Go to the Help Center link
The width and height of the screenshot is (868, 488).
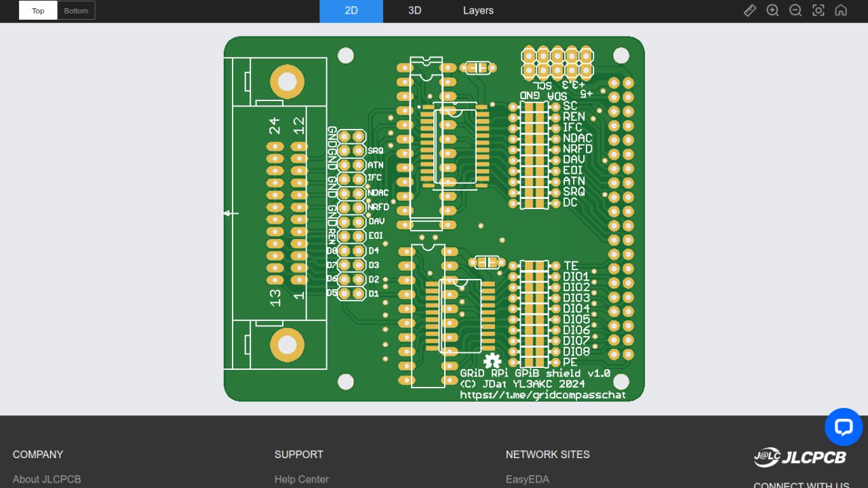pos(301,479)
